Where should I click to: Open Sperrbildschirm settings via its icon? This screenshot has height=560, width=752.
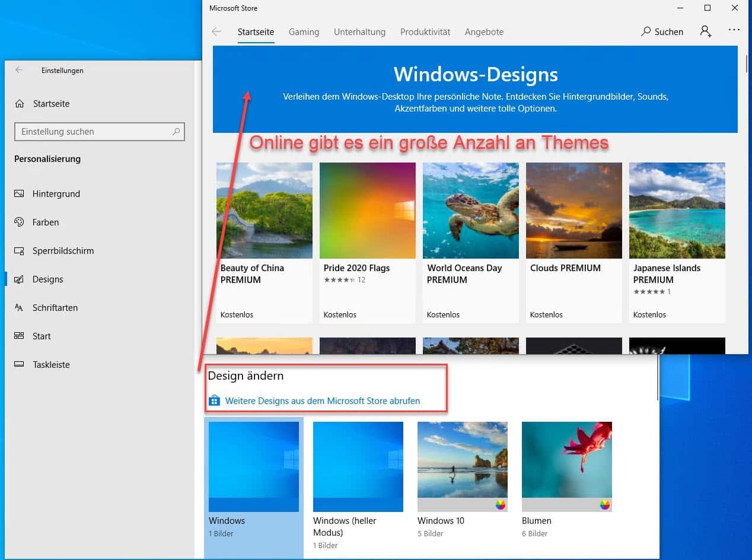[x=20, y=250]
